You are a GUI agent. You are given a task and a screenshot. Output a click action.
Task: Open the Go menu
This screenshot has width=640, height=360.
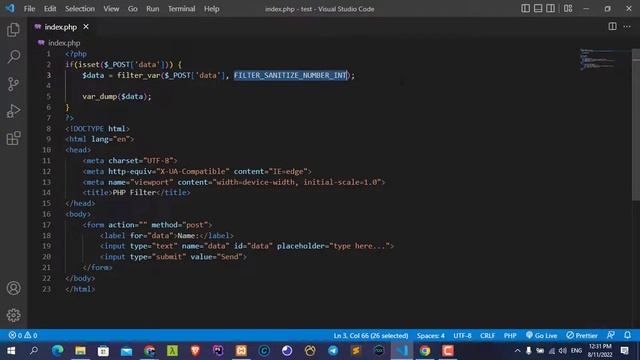[x=133, y=9]
